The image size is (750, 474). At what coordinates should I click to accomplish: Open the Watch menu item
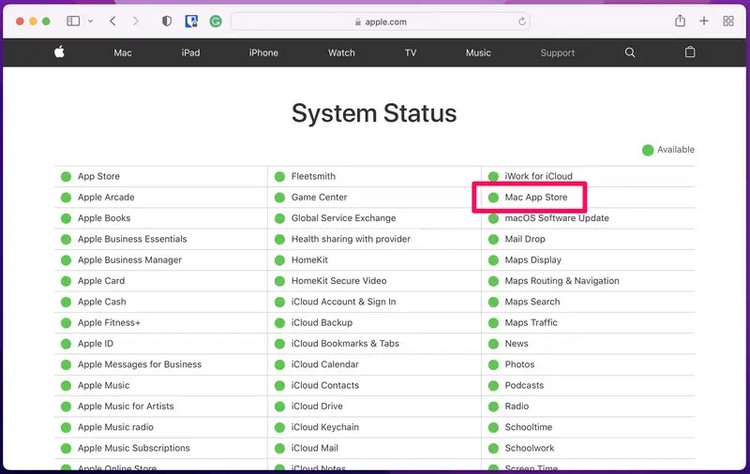tap(342, 53)
